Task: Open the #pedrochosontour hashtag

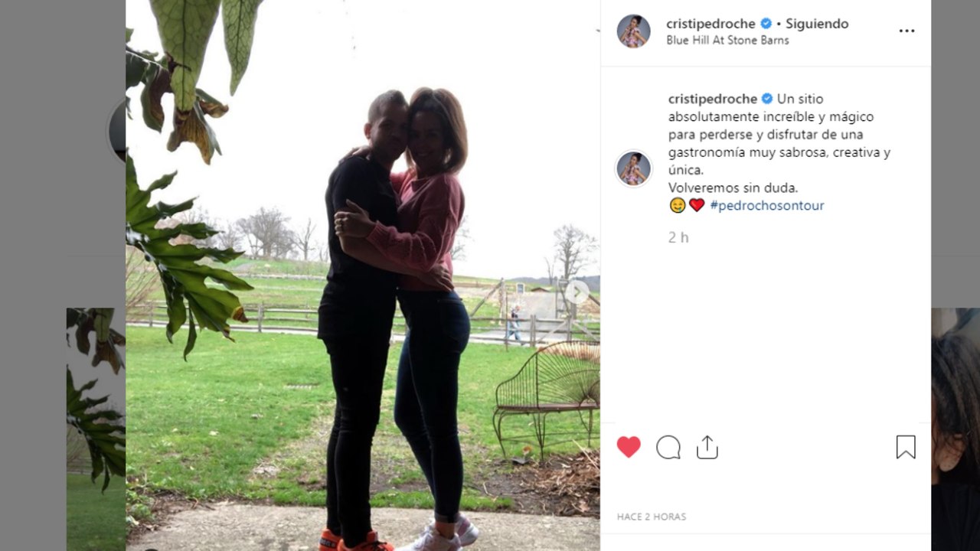Action: click(767, 205)
